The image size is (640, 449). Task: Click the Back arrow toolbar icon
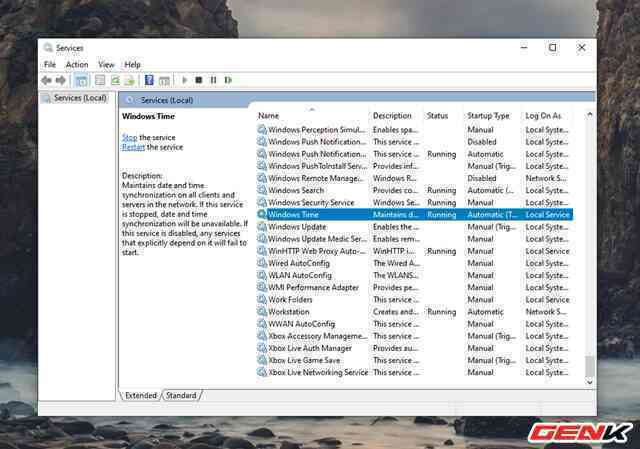(46, 80)
